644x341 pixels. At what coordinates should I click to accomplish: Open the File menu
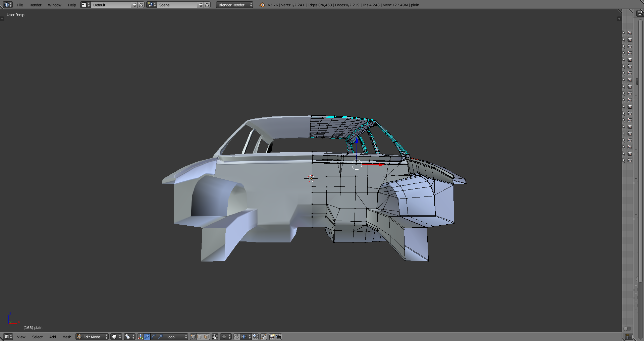tap(20, 5)
